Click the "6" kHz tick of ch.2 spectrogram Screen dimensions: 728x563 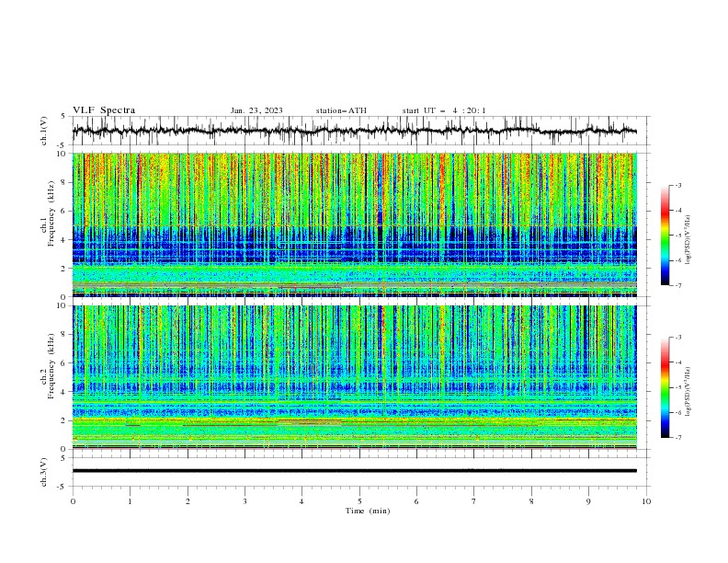pyautogui.click(x=64, y=362)
